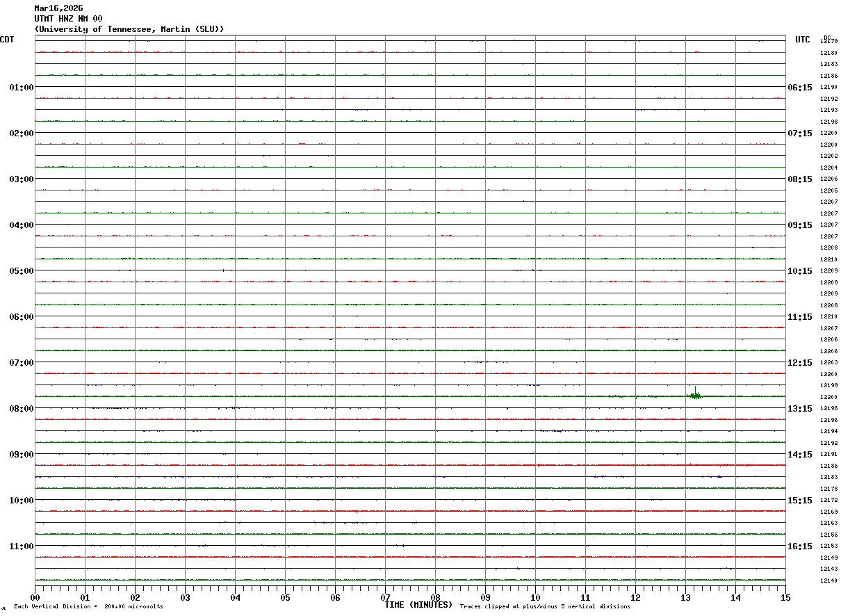Select DC offset value 12178

(x=828, y=489)
